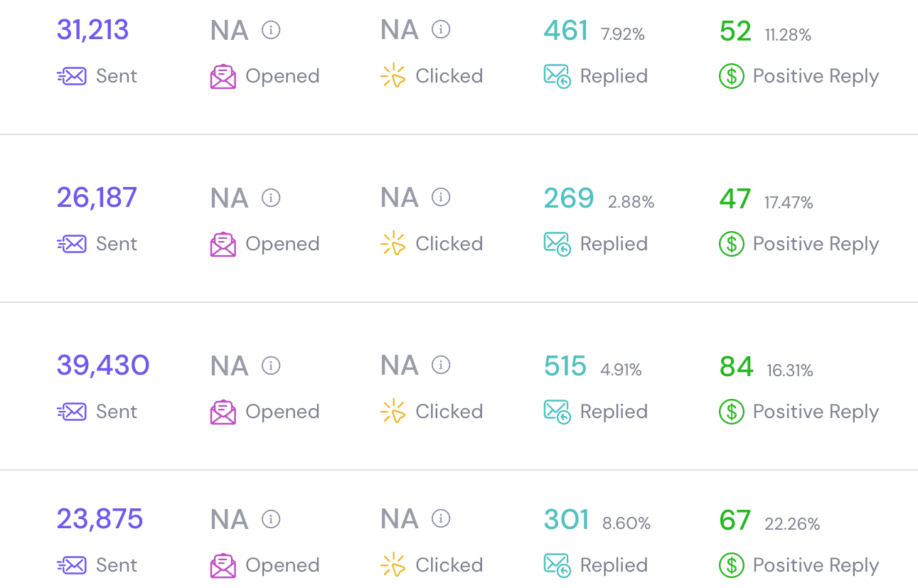918x588 pixels.
Task: Click the Opened envelope icon in the 26,187 row
Action: tap(223, 244)
